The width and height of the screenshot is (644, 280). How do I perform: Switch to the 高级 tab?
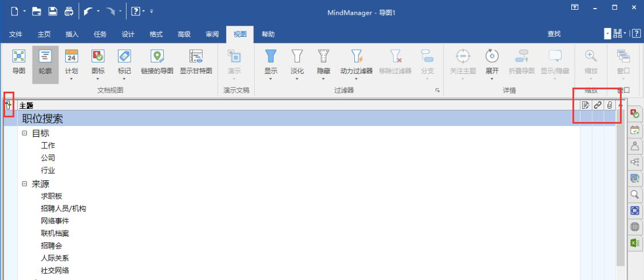click(x=184, y=34)
